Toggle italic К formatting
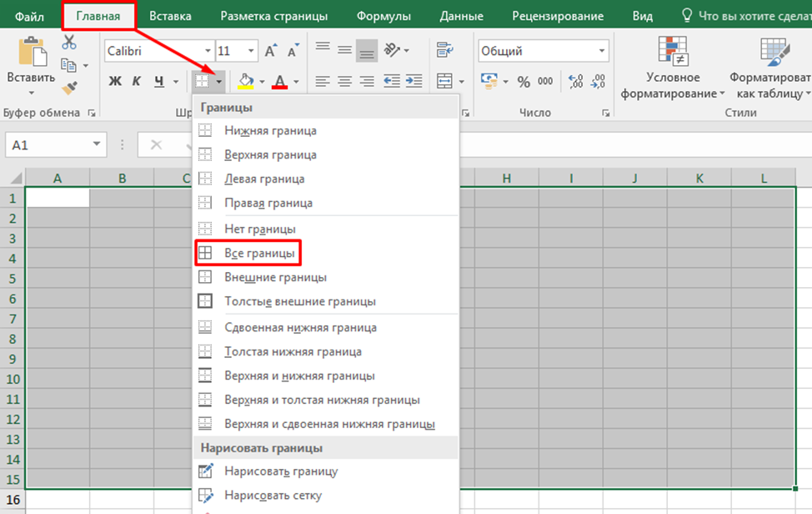The width and height of the screenshot is (812, 514). [x=136, y=81]
